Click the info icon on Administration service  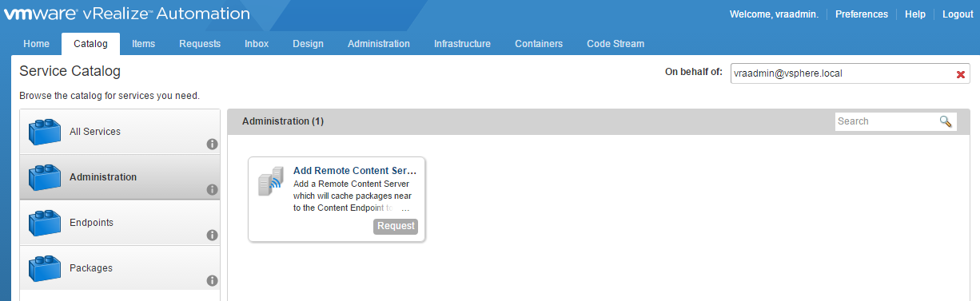coord(212,190)
